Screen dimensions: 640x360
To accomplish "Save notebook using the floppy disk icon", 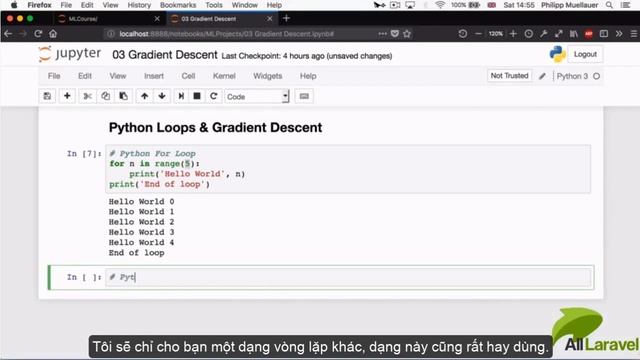I will point(47,96).
